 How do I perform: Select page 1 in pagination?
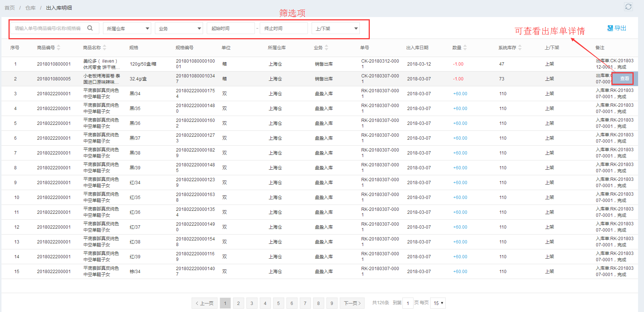[225, 303]
